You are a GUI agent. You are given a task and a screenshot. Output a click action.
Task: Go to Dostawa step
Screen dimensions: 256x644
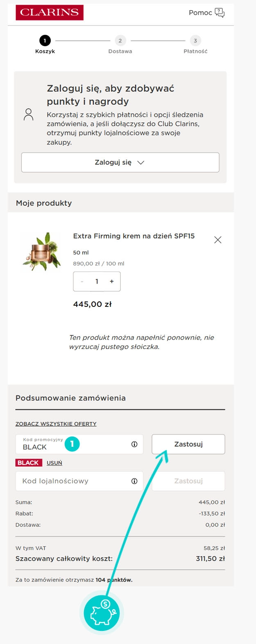pyautogui.click(x=120, y=41)
